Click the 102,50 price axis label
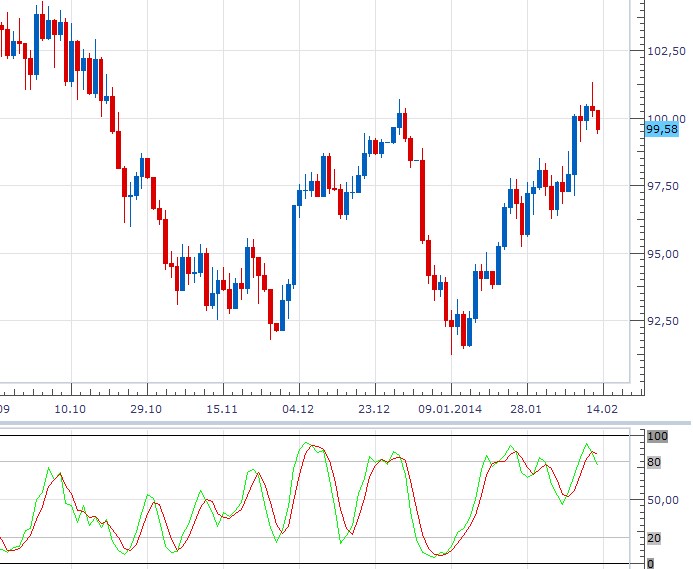The height and width of the screenshot is (569, 693). pyautogui.click(x=666, y=51)
